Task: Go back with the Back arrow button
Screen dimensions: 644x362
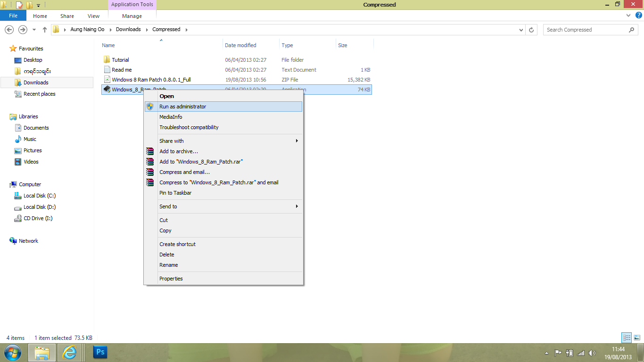Action: click(x=9, y=29)
